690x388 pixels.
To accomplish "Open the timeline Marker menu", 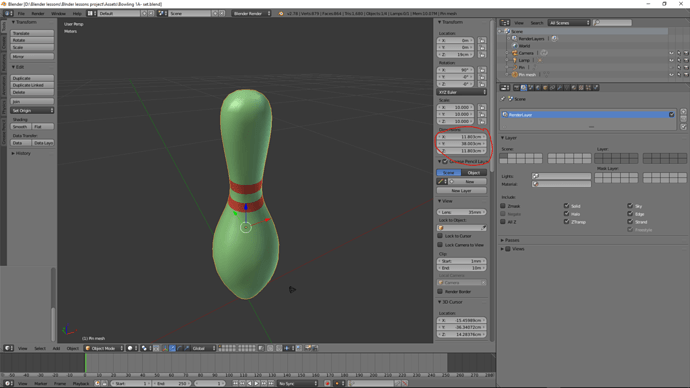I will coord(40,384).
